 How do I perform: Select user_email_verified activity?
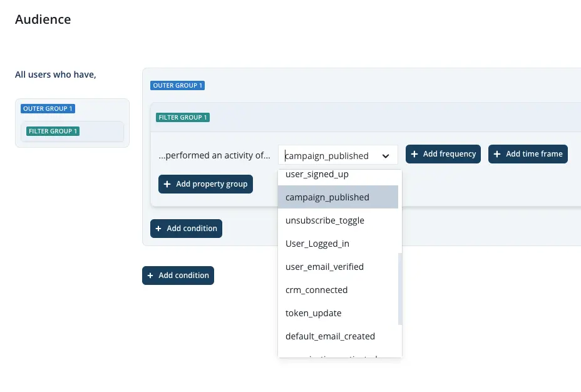[x=324, y=267]
